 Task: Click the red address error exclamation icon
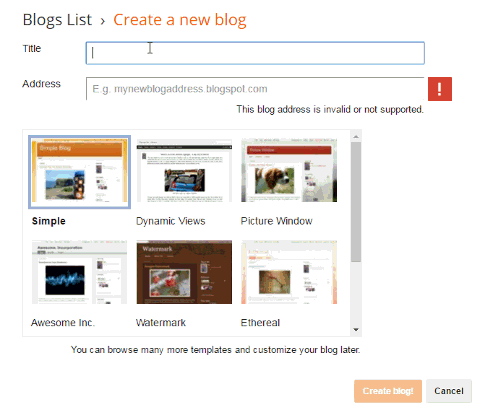tap(440, 89)
